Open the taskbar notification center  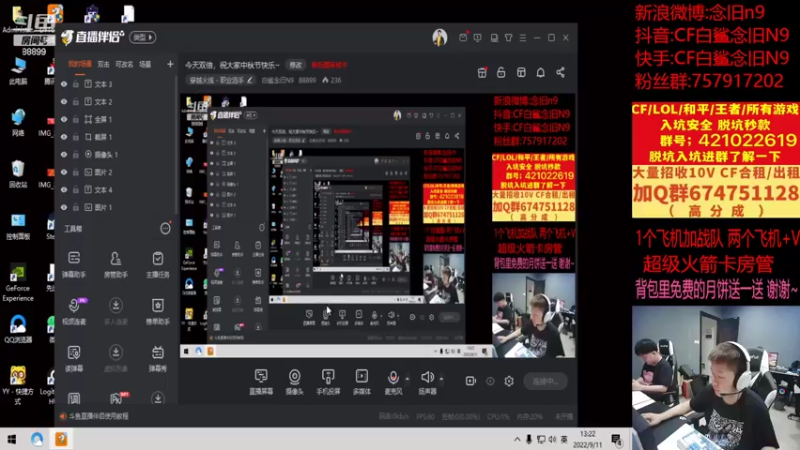click(x=616, y=439)
